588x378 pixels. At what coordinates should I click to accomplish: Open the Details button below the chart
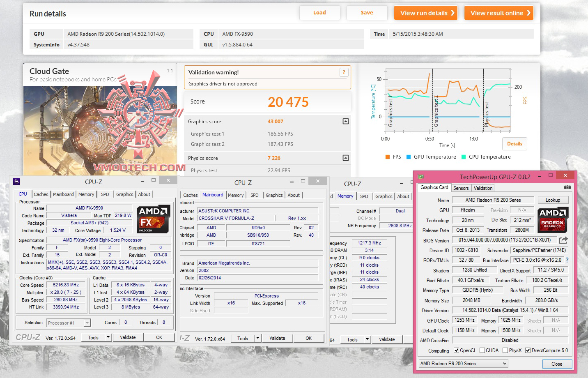coord(514,144)
